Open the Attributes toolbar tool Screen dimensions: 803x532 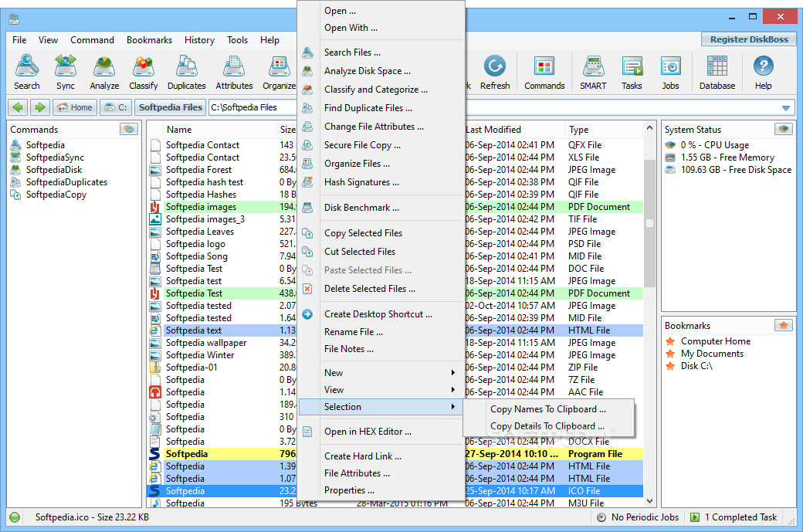tap(234, 73)
